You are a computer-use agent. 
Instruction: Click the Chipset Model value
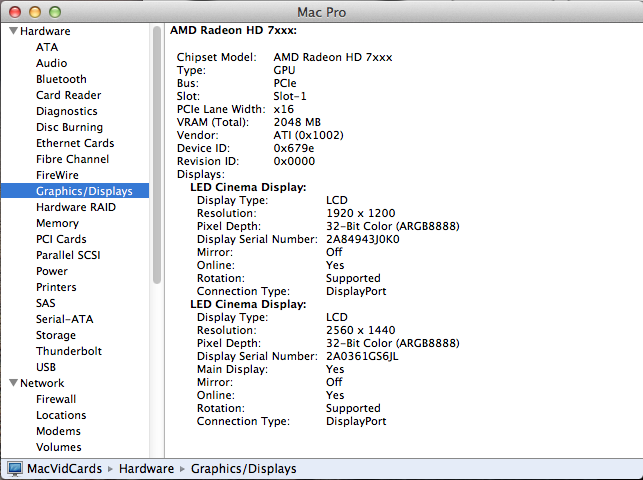point(333,57)
